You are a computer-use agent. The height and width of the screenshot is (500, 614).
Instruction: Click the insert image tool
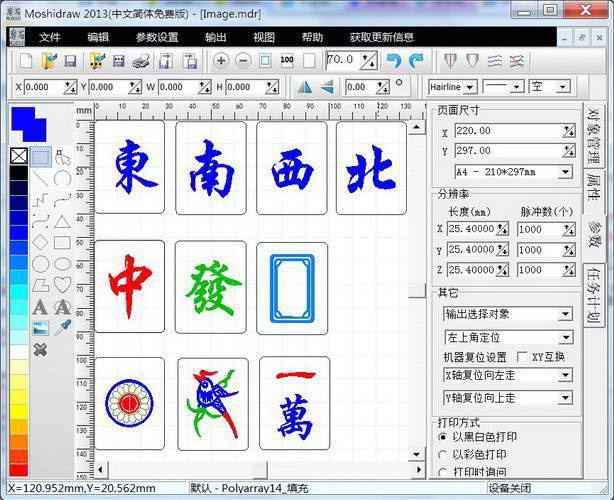[40, 327]
